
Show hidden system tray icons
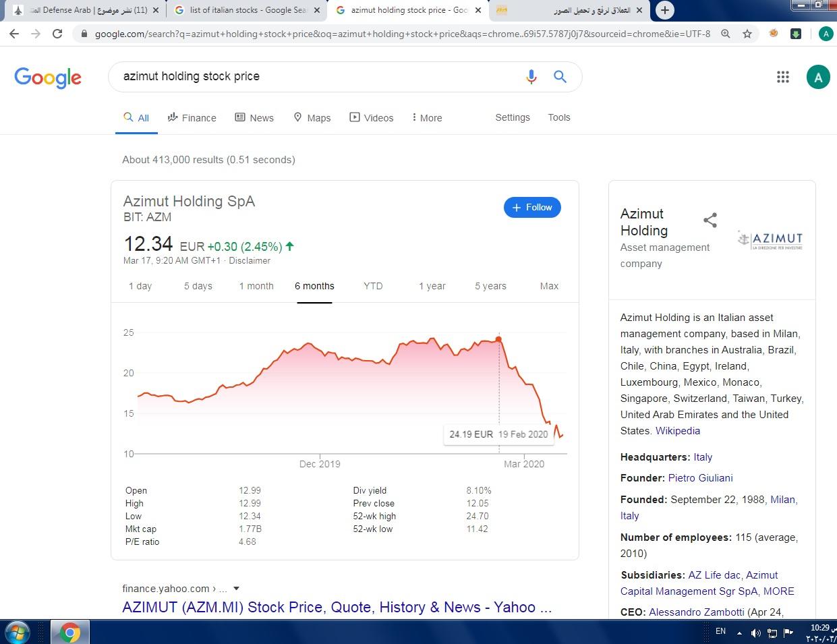739,633
